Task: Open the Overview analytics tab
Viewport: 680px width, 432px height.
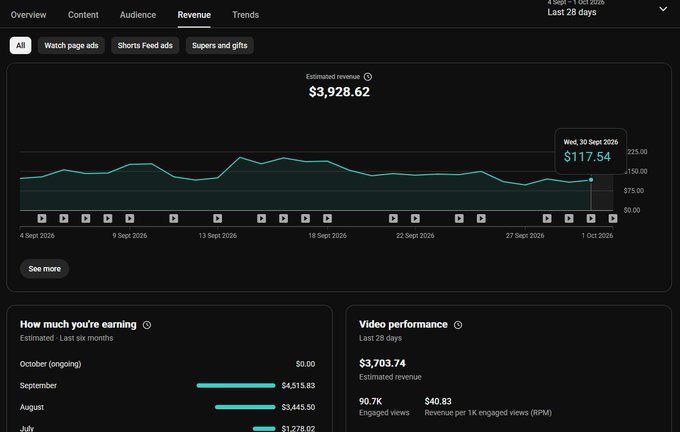Action: 28,15
